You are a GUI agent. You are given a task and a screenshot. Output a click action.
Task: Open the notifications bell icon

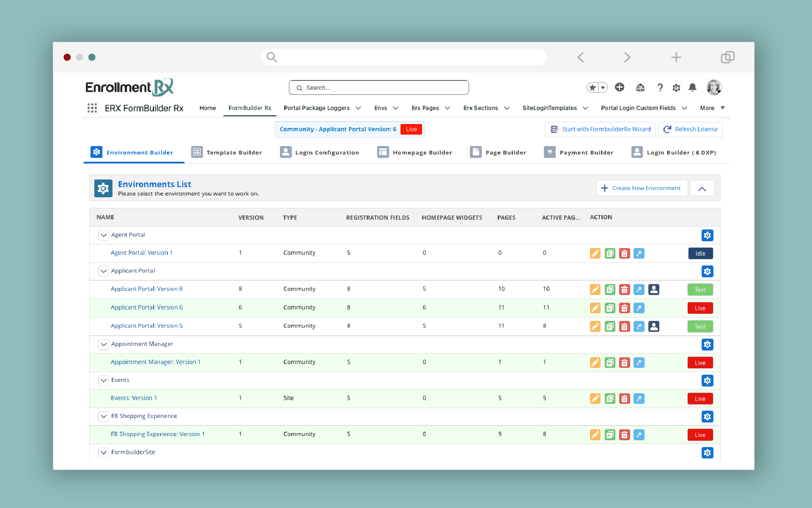(x=692, y=87)
